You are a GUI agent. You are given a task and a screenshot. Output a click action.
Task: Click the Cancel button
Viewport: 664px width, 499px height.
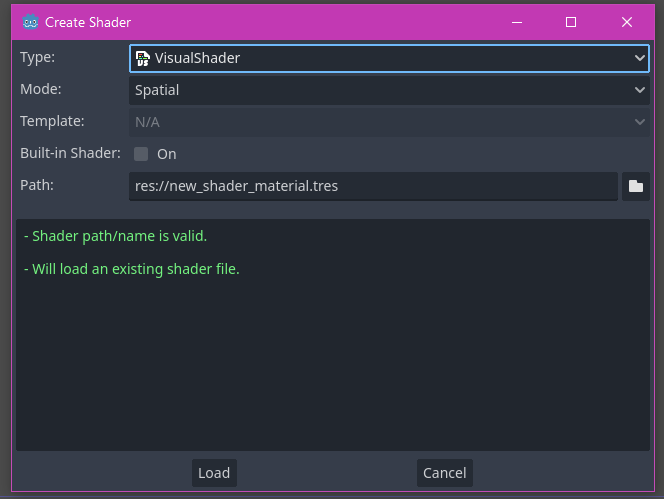(x=445, y=473)
